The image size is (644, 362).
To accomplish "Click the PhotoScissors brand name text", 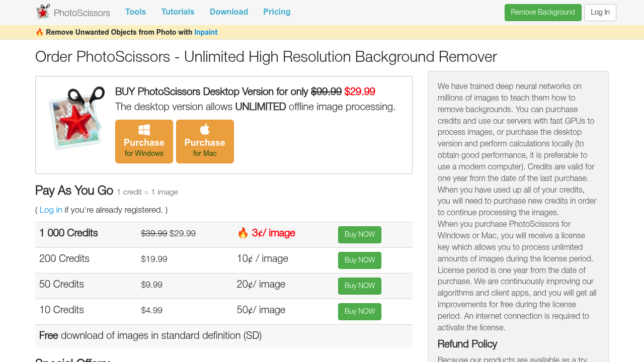I will tap(82, 13).
